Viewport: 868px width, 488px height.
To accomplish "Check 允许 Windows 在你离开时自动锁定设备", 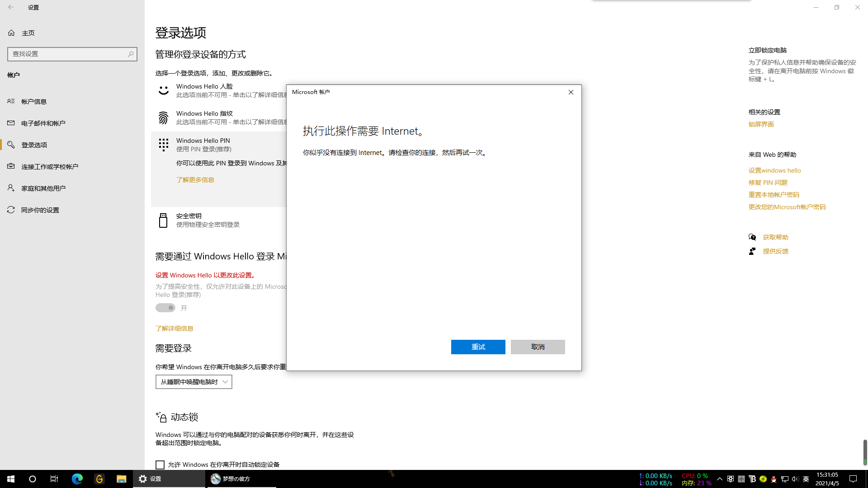I will pyautogui.click(x=160, y=465).
